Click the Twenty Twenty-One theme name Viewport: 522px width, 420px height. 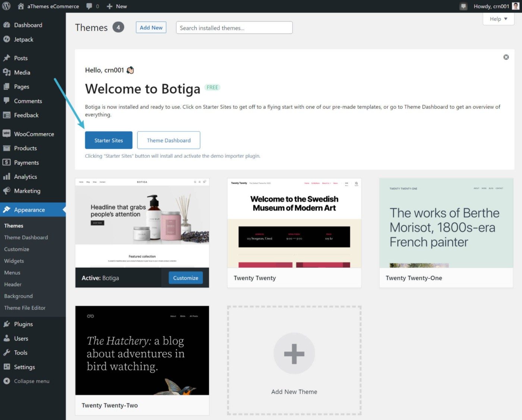point(414,278)
